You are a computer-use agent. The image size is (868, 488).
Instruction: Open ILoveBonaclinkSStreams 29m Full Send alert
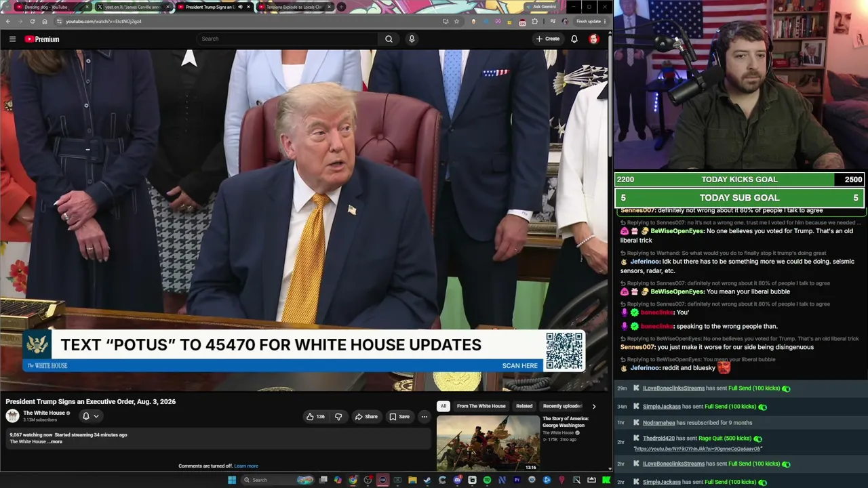741,388
